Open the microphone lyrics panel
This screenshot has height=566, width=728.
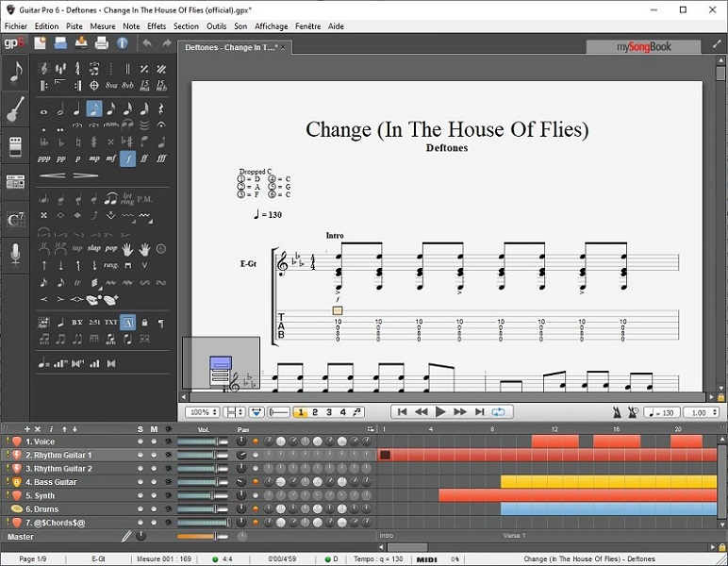15,255
